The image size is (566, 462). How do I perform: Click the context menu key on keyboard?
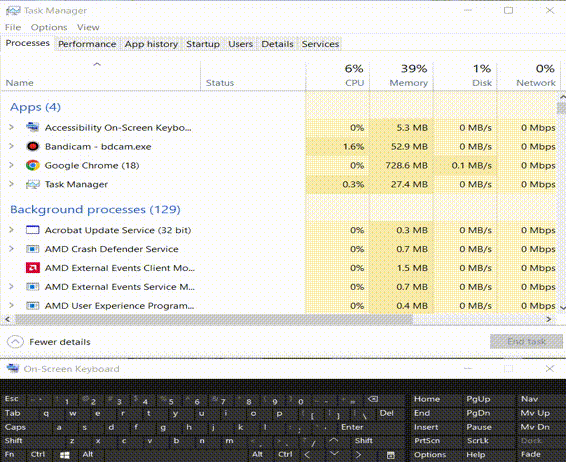coord(390,455)
